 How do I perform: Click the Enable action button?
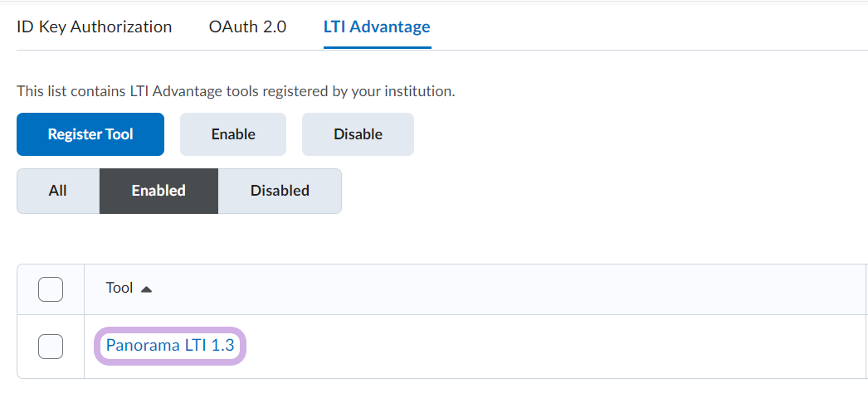[x=233, y=134]
